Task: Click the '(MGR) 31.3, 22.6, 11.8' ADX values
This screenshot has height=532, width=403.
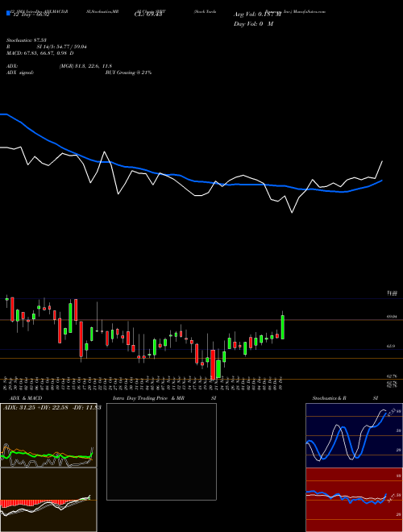Action: click(85, 66)
